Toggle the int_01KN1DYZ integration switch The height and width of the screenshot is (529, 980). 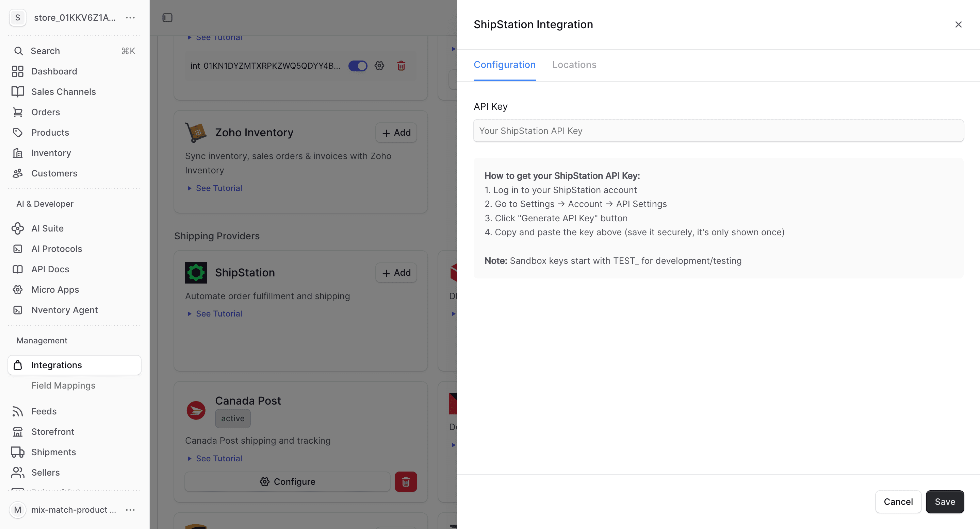[x=358, y=66]
